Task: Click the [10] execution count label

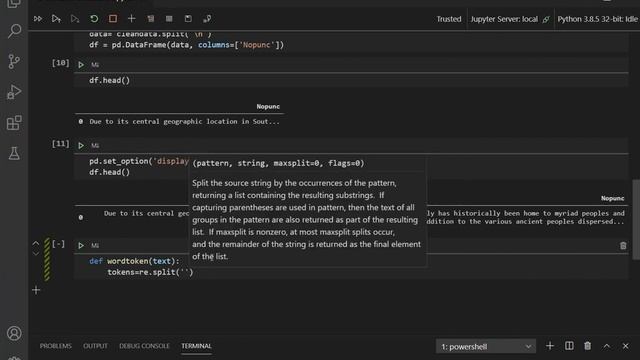Action: [x=60, y=63]
